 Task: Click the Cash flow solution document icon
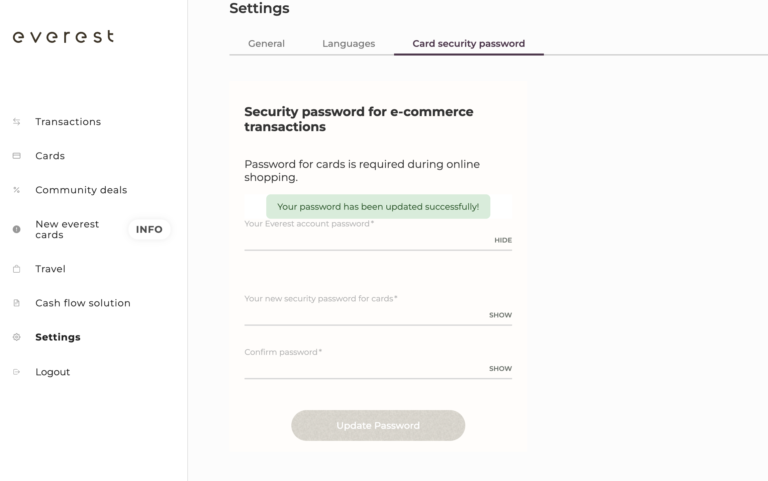[16, 303]
